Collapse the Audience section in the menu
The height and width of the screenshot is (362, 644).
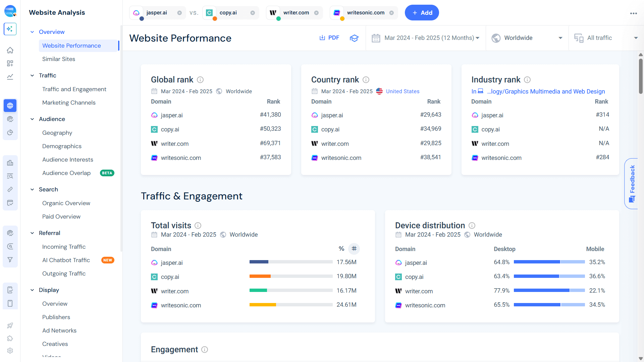pyautogui.click(x=32, y=119)
